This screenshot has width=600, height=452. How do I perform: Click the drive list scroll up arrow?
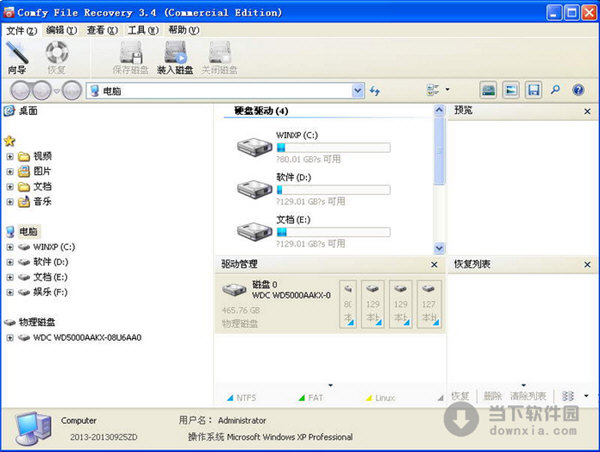point(439,111)
